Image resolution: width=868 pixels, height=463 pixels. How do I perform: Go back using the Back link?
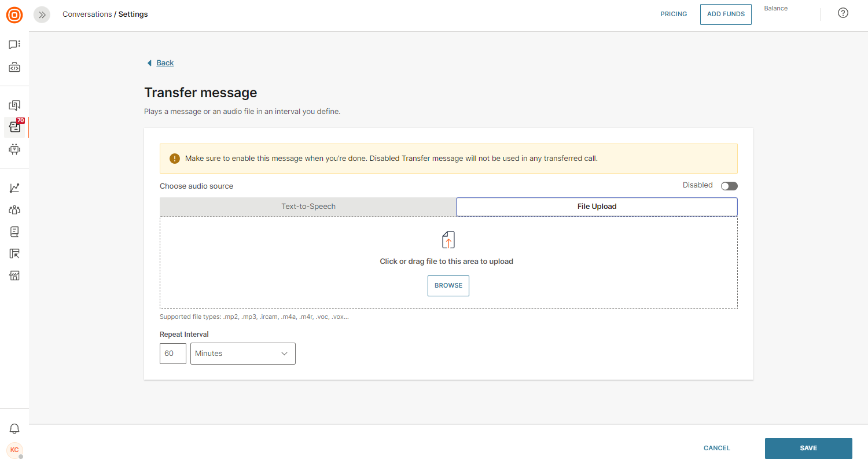pyautogui.click(x=164, y=63)
